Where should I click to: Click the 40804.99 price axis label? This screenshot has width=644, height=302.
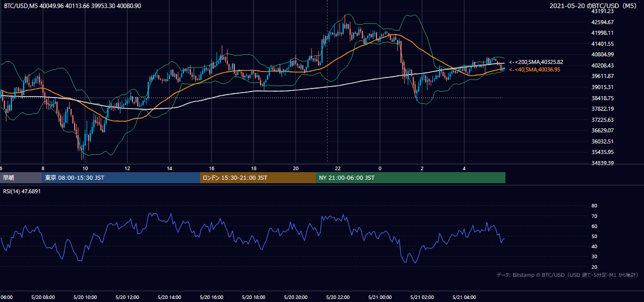tap(602, 54)
